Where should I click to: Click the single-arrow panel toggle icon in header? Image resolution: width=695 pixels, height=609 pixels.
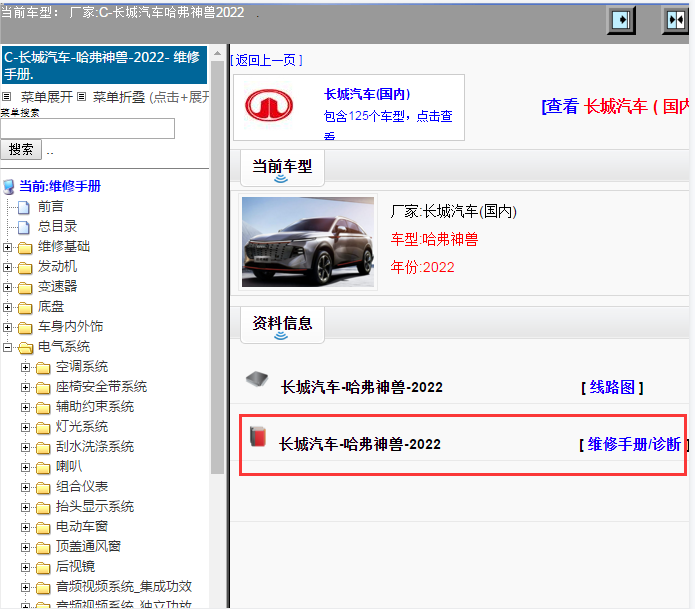[x=621, y=20]
